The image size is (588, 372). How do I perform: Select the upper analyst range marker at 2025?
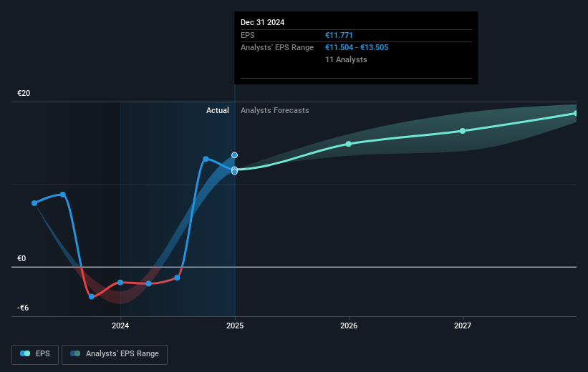tap(234, 155)
